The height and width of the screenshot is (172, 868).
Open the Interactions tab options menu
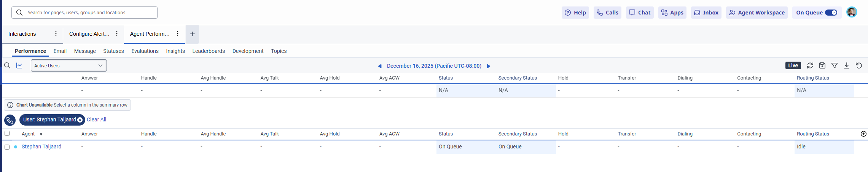point(56,33)
